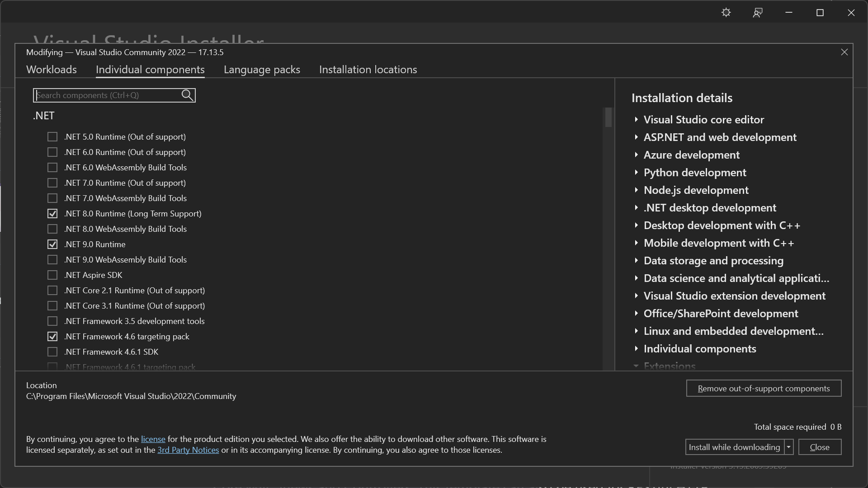The width and height of the screenshot is (868, 488).
Task: Expand Linux and embedded development
Action: (x=636, y=331)
